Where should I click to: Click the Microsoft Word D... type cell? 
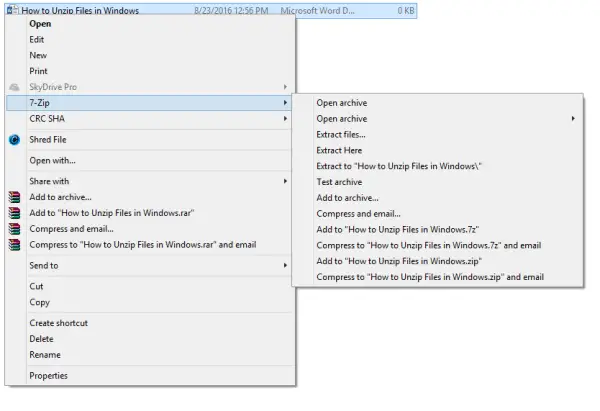(318, 11)
